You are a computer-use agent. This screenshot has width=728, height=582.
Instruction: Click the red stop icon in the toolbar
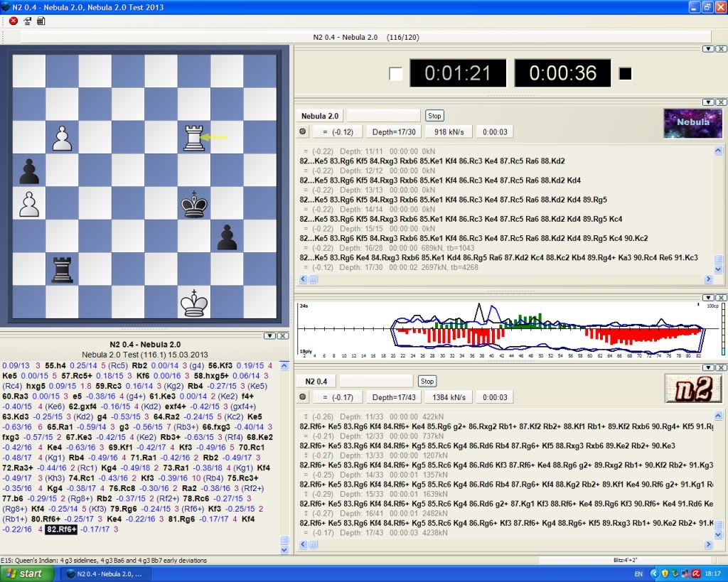click(x=13, y=21)
